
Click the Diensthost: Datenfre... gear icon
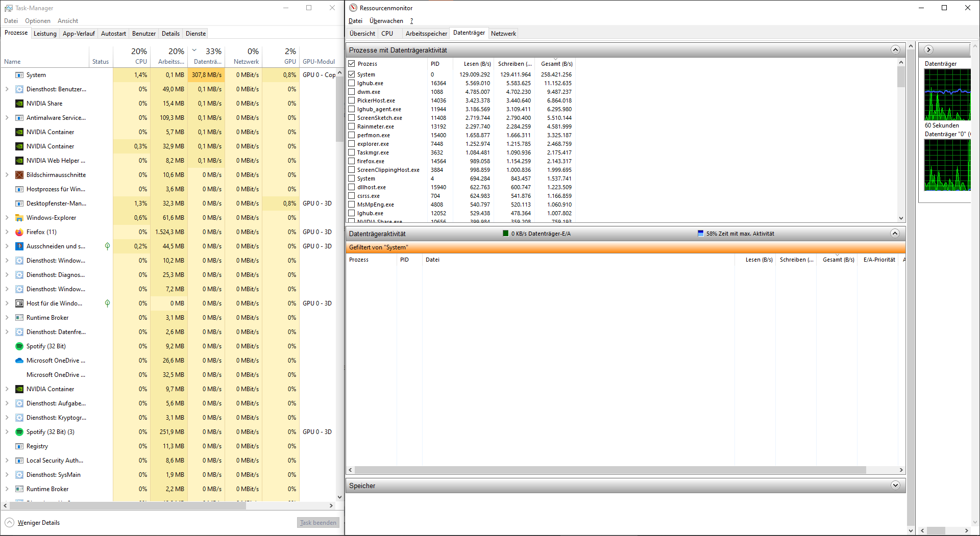pyautogui.click(x=19, y=332)
